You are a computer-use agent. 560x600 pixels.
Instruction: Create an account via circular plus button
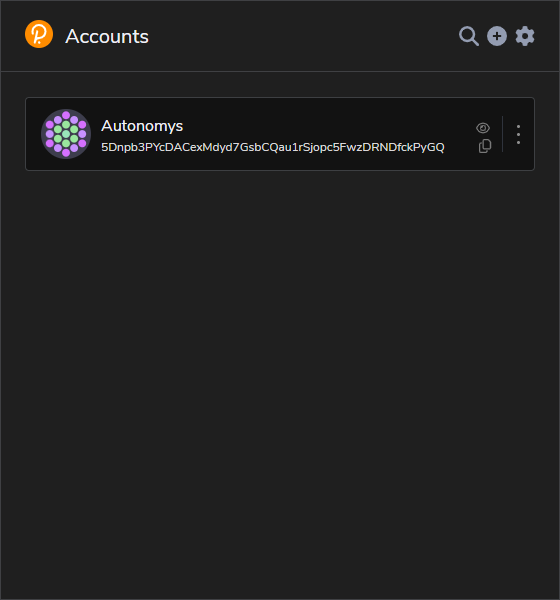(x=497, y=36)
